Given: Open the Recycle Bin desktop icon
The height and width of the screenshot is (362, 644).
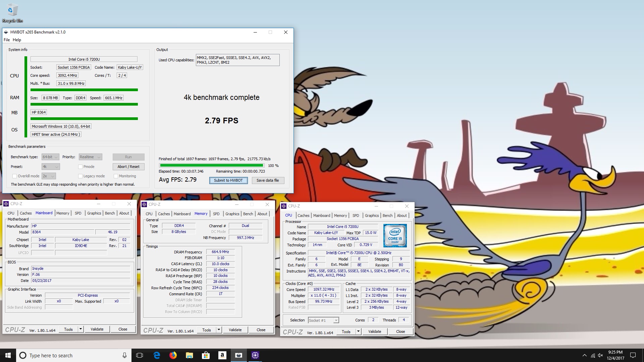Looking at the screenshot, I should coord(12,13).
